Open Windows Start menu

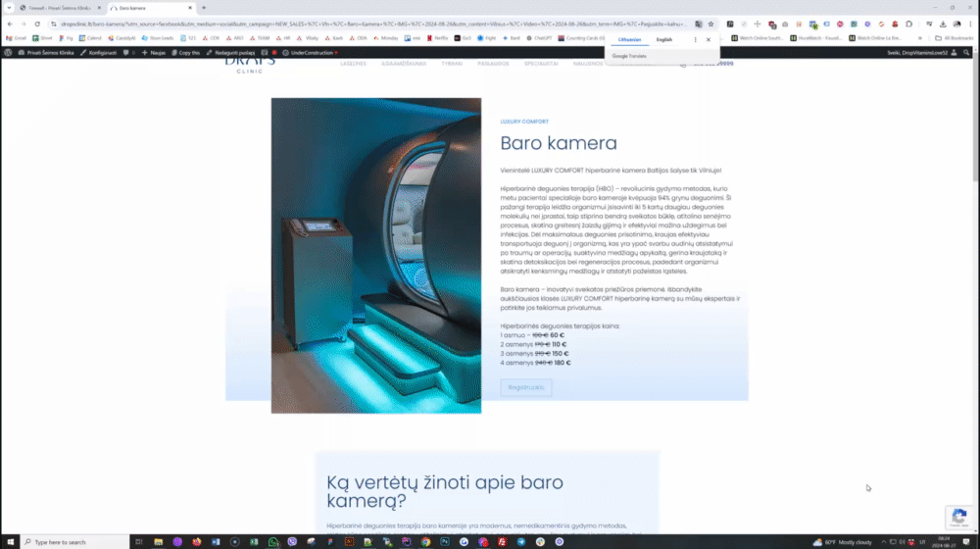coord(10,541)
